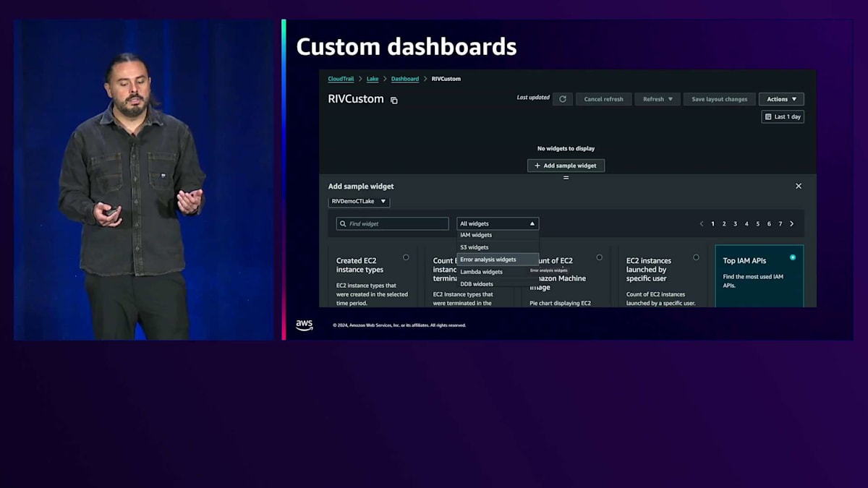868x488 pixels.
Task: Focus the Find widget search field
Action: 392,224
